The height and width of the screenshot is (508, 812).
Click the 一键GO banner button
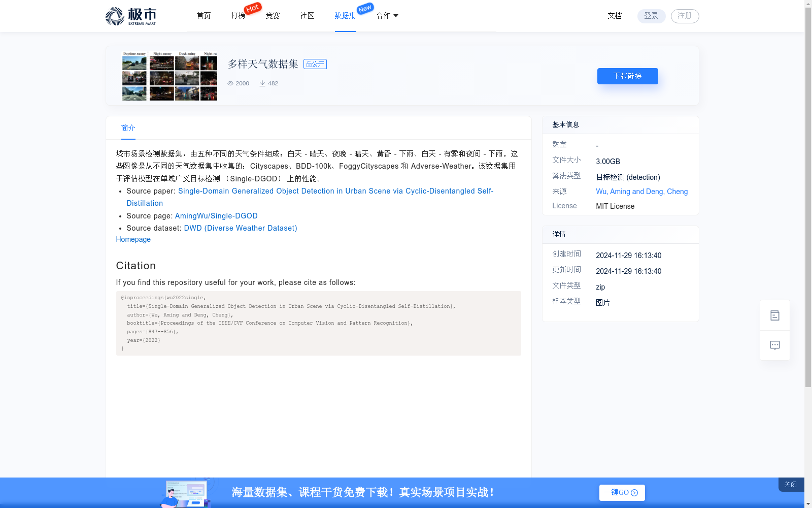click(622, 493)
